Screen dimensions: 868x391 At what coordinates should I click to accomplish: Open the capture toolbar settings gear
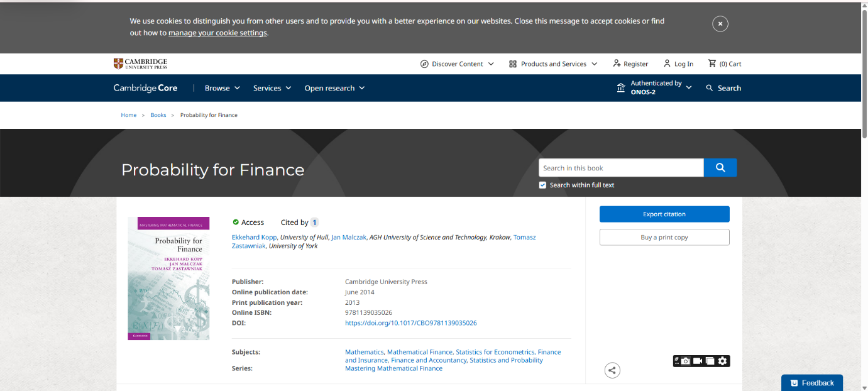pos(723,361)
